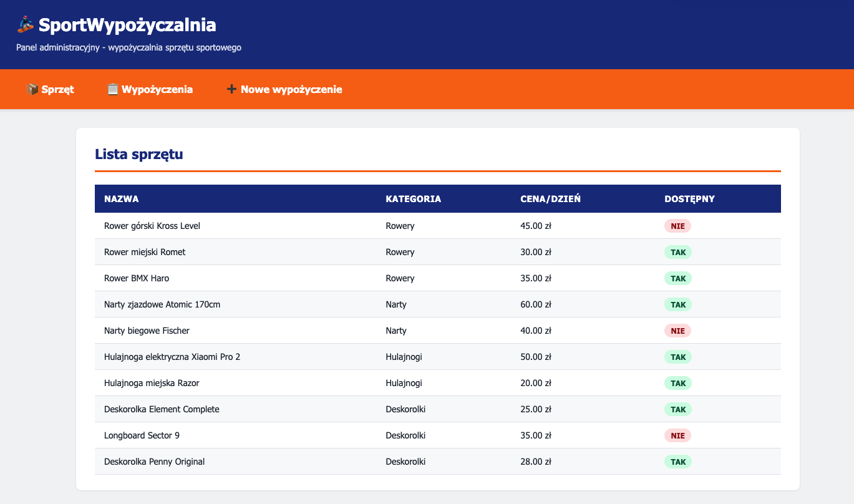Select the Narty zjazdowe Atomic 170cm row
The image size is (854, 504).
pyautogui.click(x=438, y=304)
